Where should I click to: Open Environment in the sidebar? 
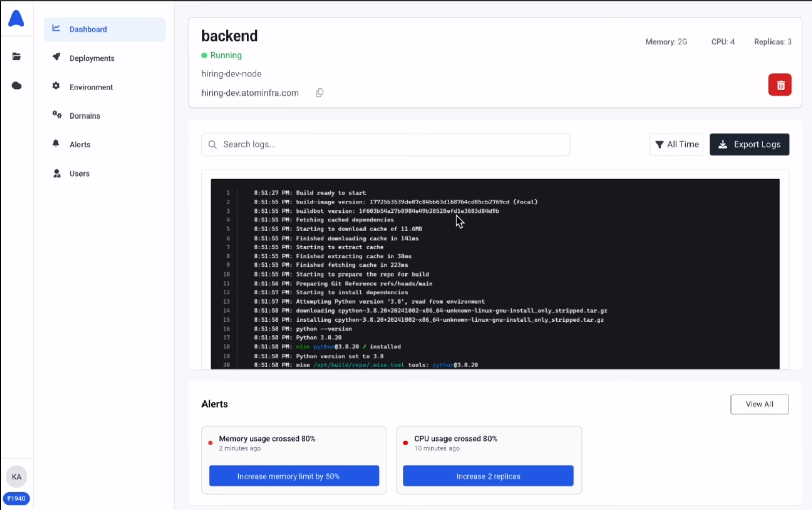click(104, 87)
